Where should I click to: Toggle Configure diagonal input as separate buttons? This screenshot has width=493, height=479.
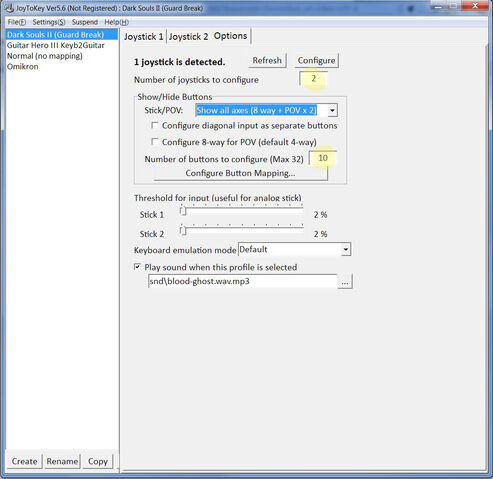click(154, 125)
